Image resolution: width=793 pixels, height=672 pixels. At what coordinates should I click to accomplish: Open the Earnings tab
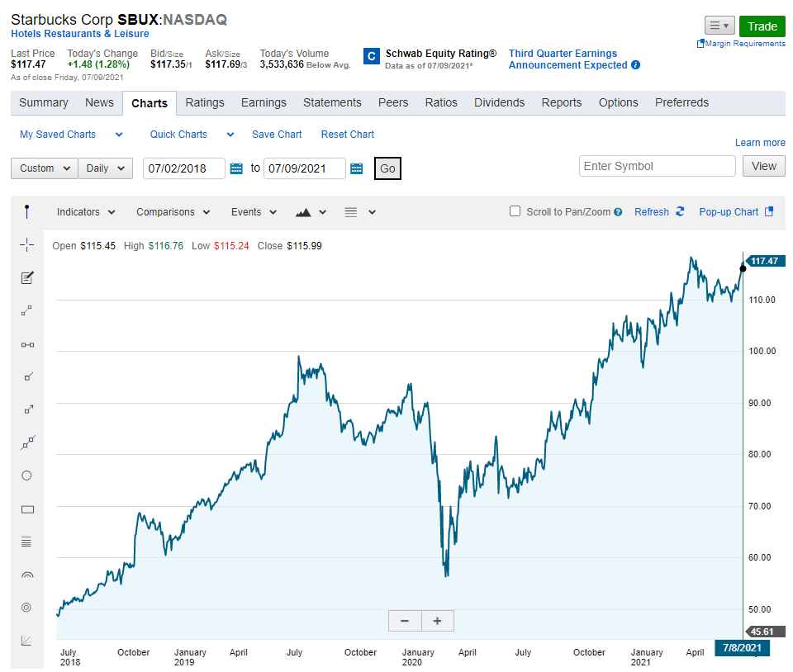[x=264, y=102]
